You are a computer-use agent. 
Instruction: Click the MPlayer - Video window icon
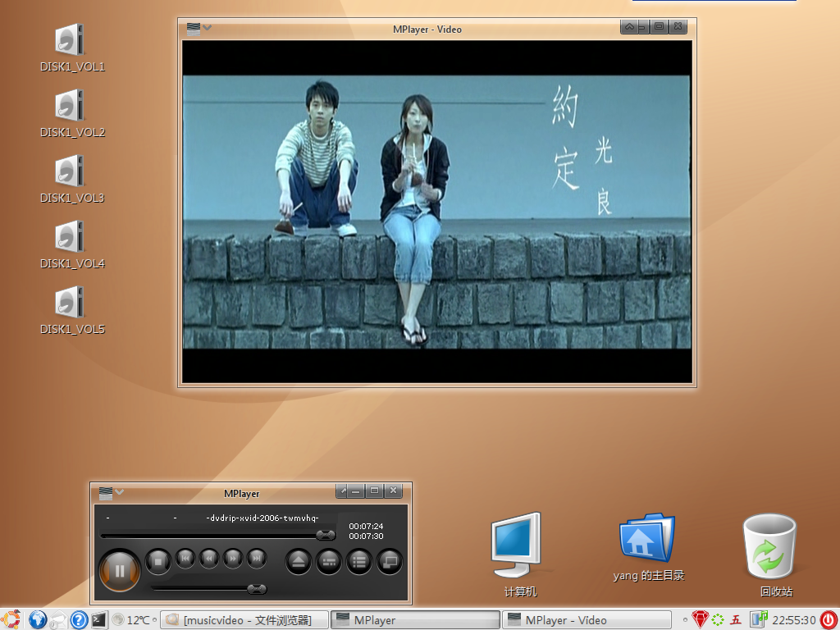tap(194, 29)
